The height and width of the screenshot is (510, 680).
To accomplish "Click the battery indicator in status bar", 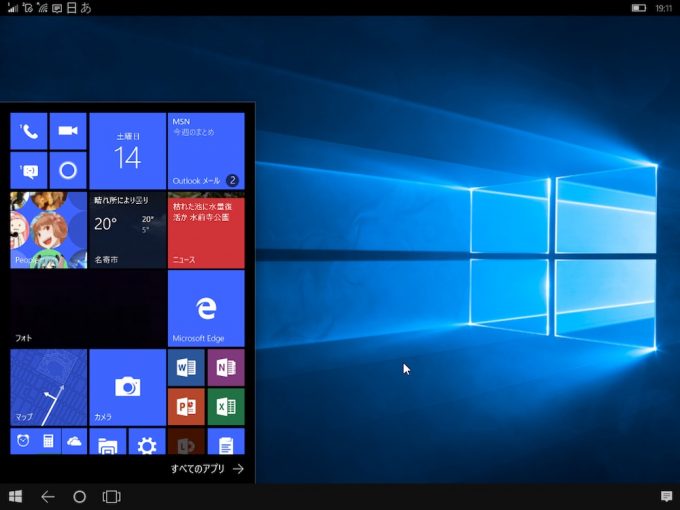I will click(x=638, y=8).
